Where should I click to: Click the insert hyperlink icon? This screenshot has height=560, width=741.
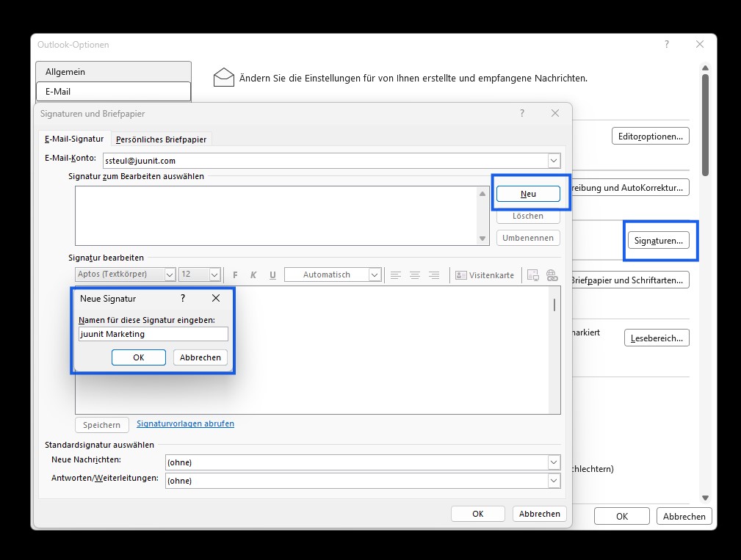[x=552, y=274]
